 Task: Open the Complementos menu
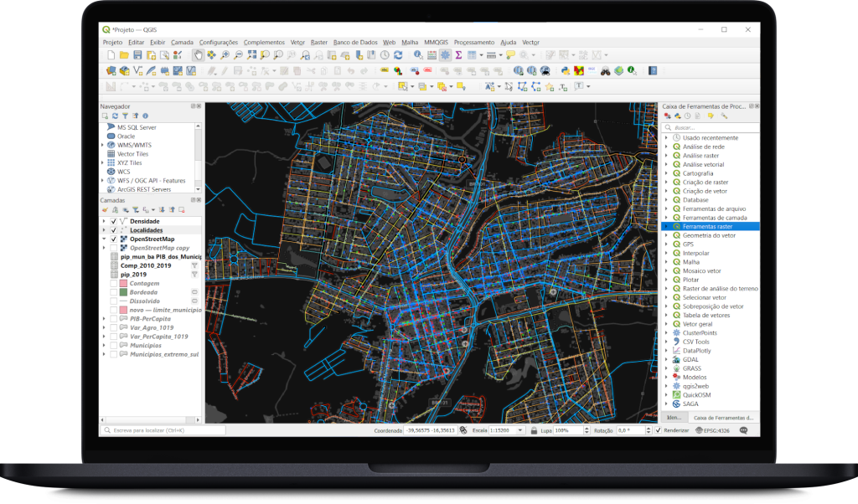tap(264, 42)
